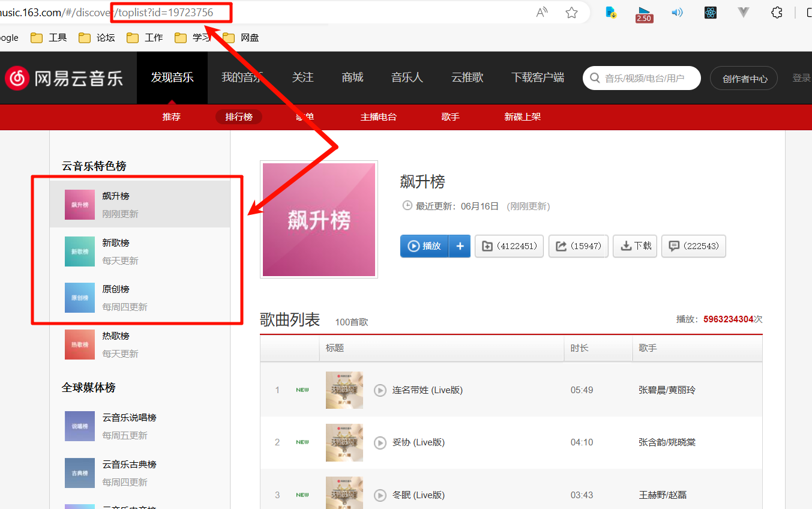Click the 下载 download button
Viewport: 812px width, 509px height.
click(635, 246)
